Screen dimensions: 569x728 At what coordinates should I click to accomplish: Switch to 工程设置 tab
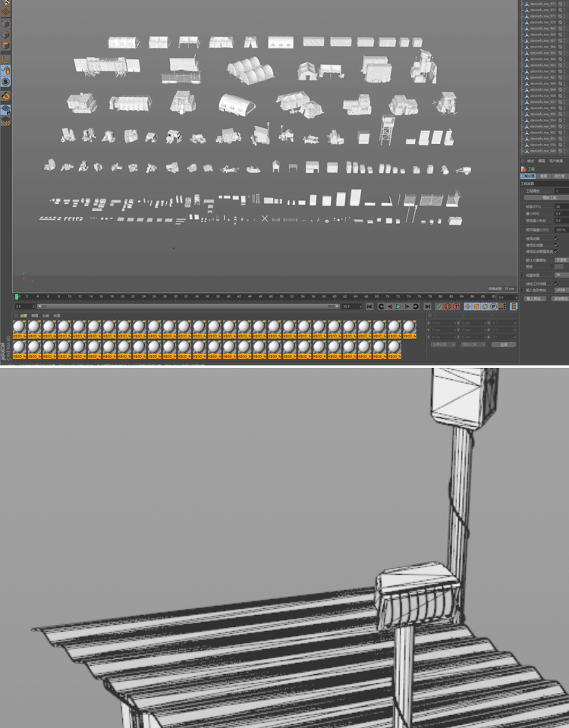click(528, 177)
